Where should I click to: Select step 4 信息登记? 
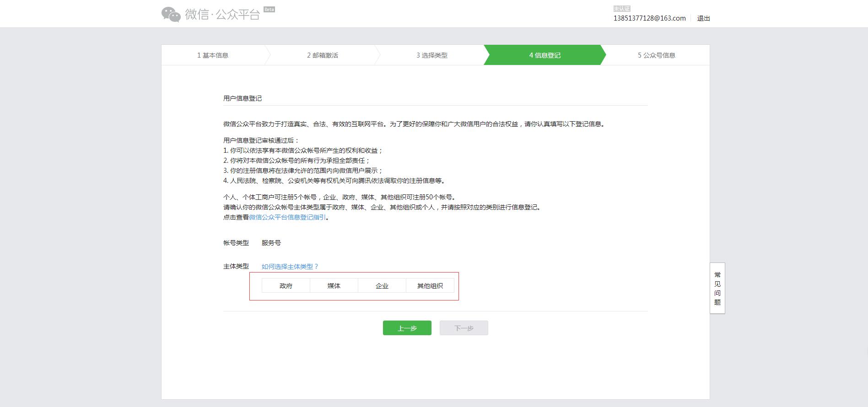[545, 55]
